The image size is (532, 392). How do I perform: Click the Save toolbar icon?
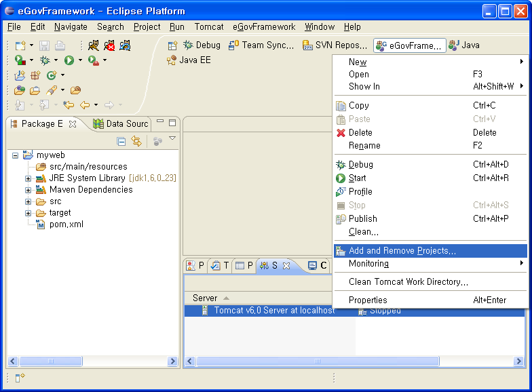pos(45,45)
